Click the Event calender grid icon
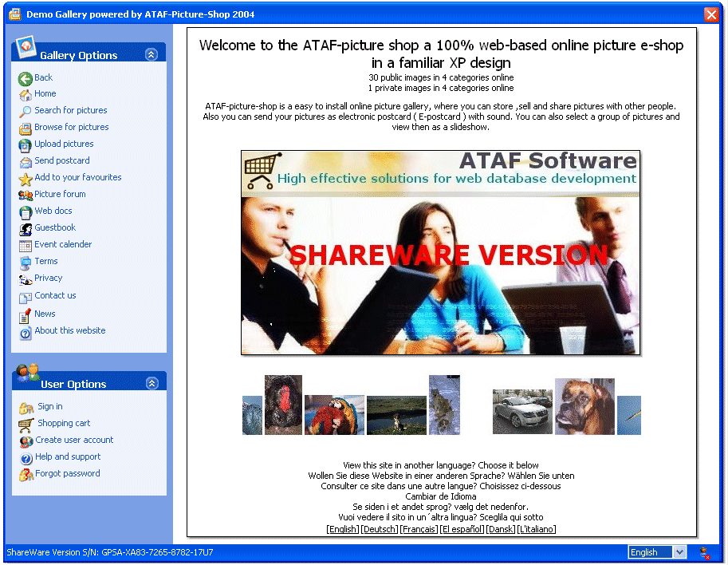 tap(25, 246)
